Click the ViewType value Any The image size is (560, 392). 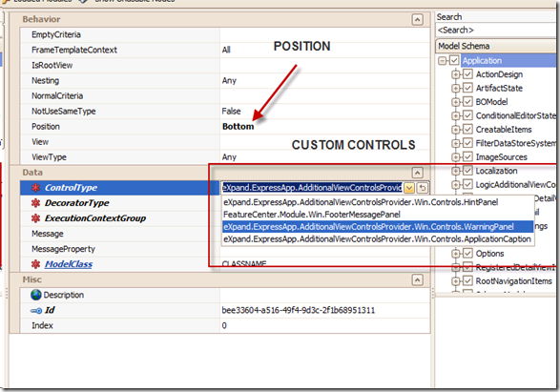click(229, 157)
